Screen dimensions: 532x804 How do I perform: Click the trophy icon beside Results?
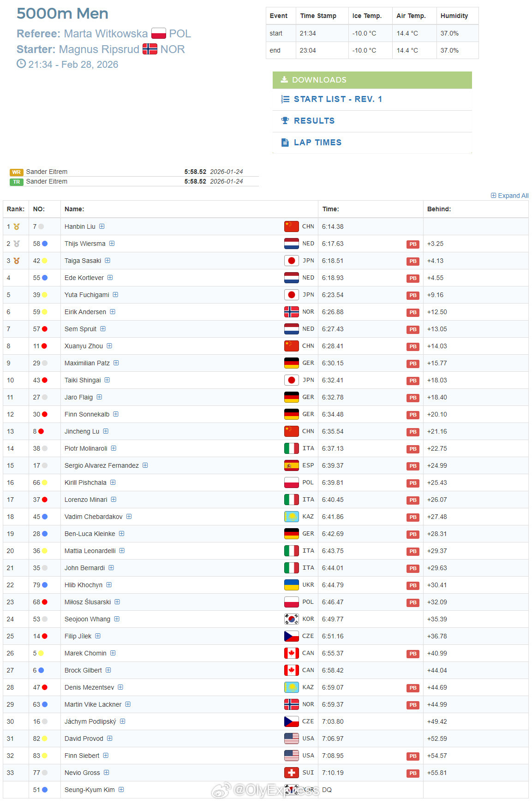coord(285,120)
